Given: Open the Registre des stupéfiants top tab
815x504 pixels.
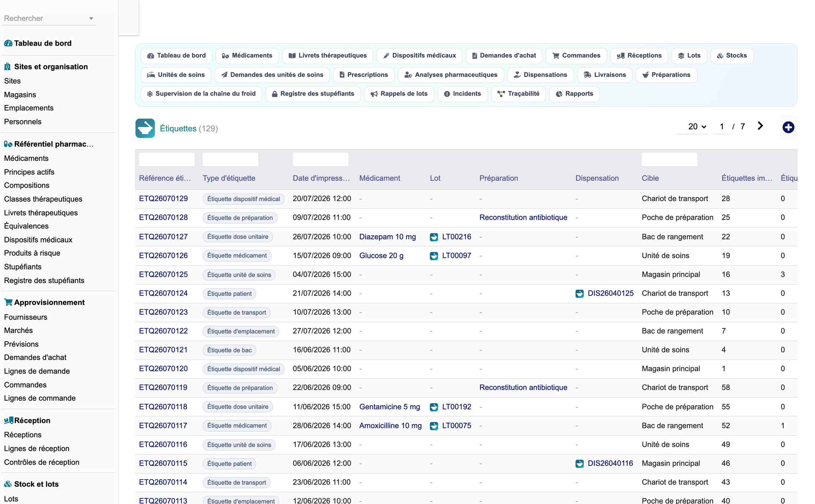Looking at the screenshot, I should pos(313,94).
